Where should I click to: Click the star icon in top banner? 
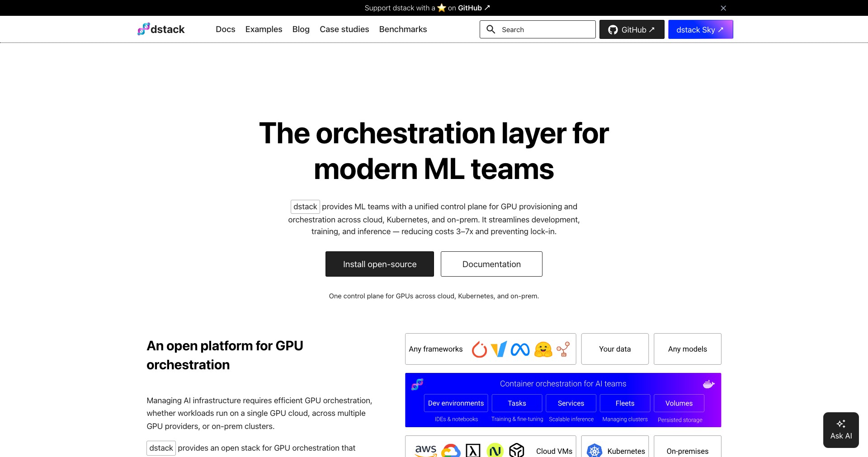[442, 8]
